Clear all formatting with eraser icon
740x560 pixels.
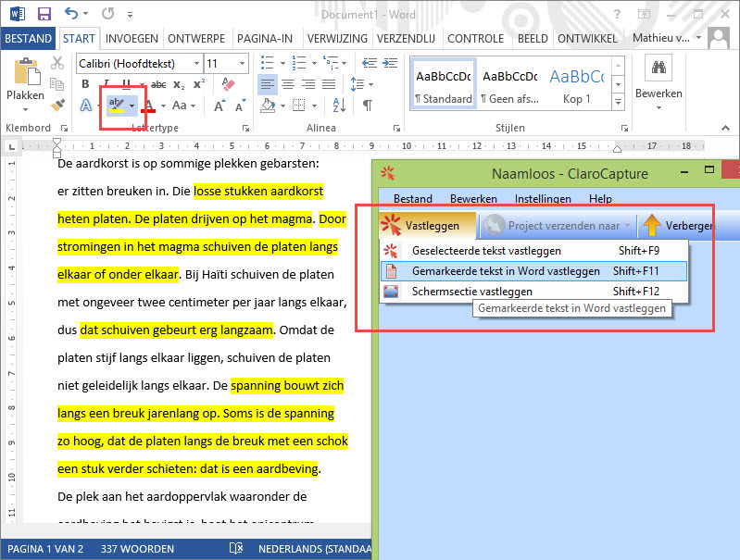pos(228,84)
